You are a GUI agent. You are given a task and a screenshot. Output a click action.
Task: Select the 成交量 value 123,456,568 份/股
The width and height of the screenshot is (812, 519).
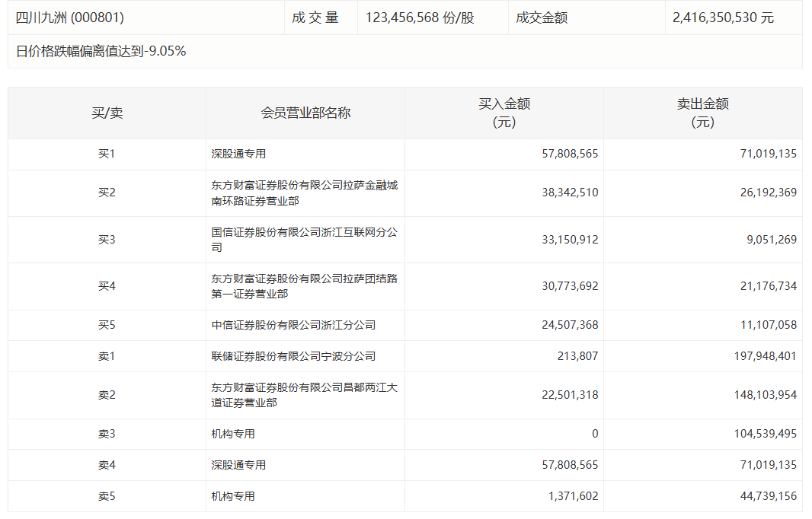pyautogui.click(x=420, y=18)
